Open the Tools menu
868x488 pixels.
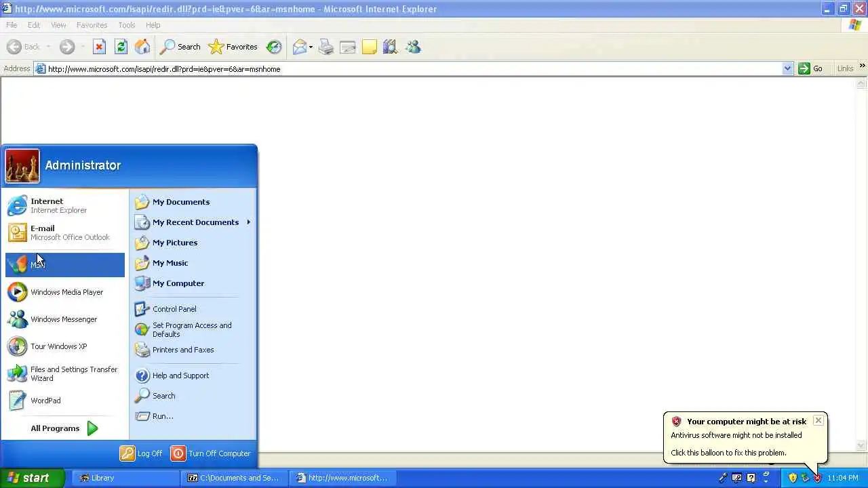pyautogui.click(x=127, y=25)
